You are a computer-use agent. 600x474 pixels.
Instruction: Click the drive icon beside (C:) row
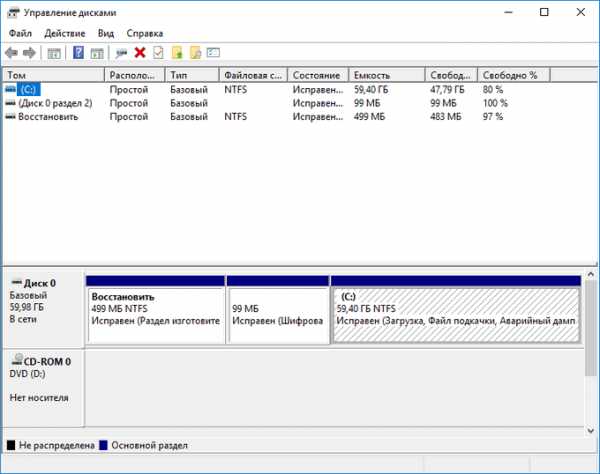(x=11, y=90)
